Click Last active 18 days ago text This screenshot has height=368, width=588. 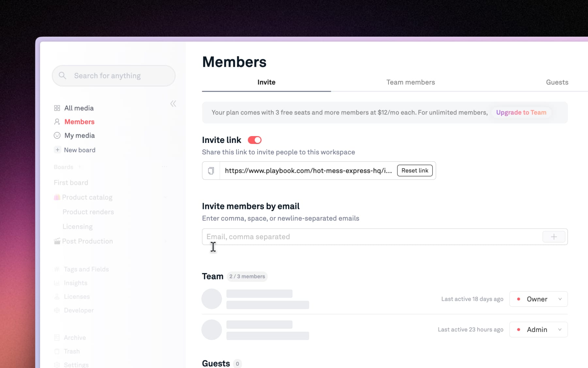click(x=472, y=299)
